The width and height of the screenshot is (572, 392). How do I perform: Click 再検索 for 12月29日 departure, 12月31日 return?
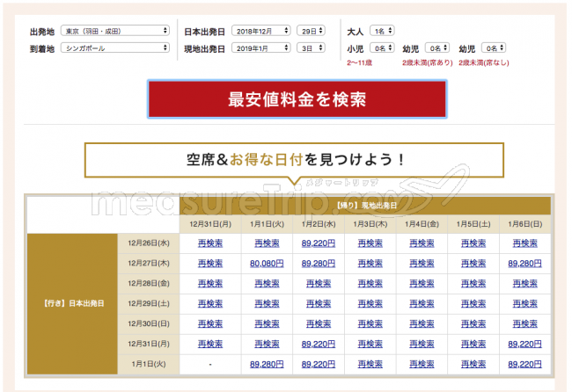[x=210, y=303]
